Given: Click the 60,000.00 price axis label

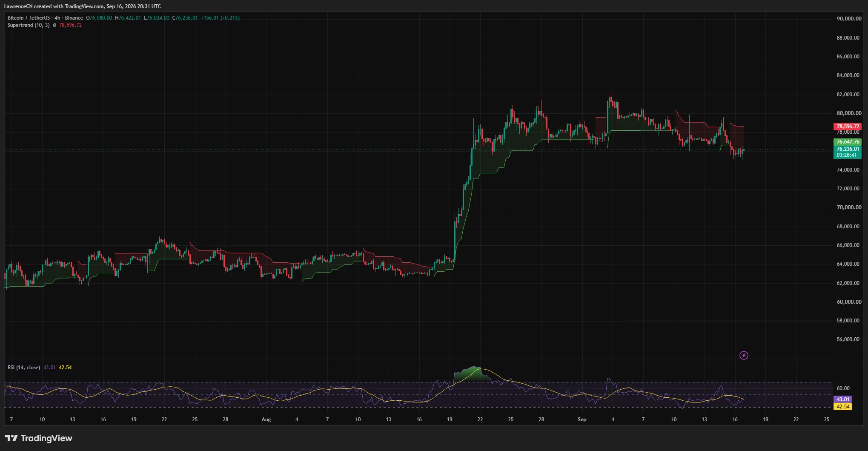Looking at the screenshot, I should coord(849,302).
